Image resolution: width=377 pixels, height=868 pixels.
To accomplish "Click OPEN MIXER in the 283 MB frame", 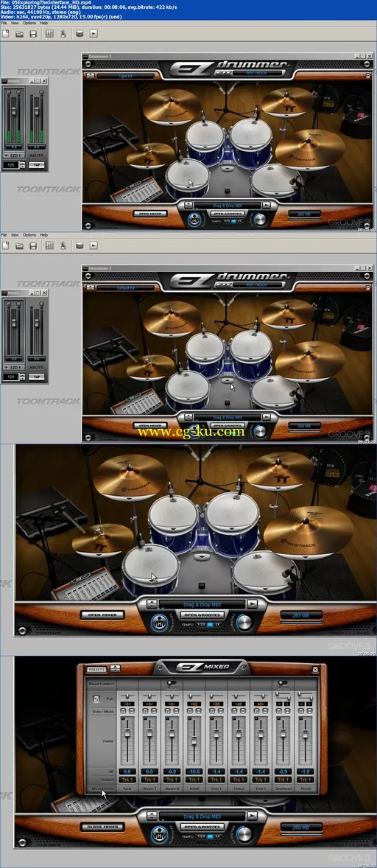I will coord(102,615).
